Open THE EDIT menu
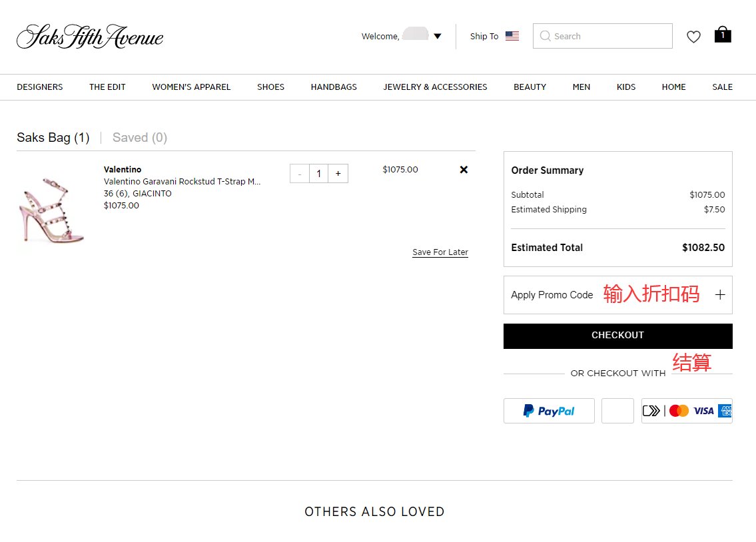Image resolution: width=756 pixels, height=542 pixels. pos(107,87)
